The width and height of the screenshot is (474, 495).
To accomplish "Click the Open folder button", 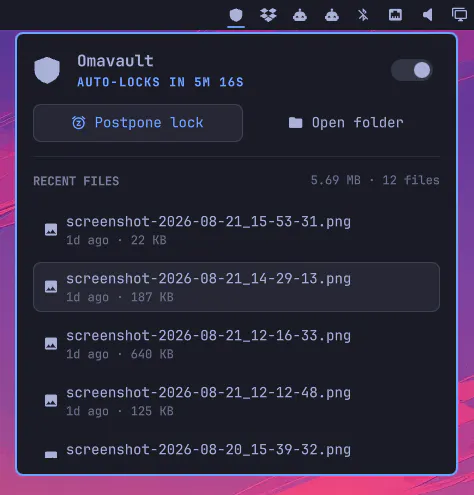I will (x=346, y=123).
